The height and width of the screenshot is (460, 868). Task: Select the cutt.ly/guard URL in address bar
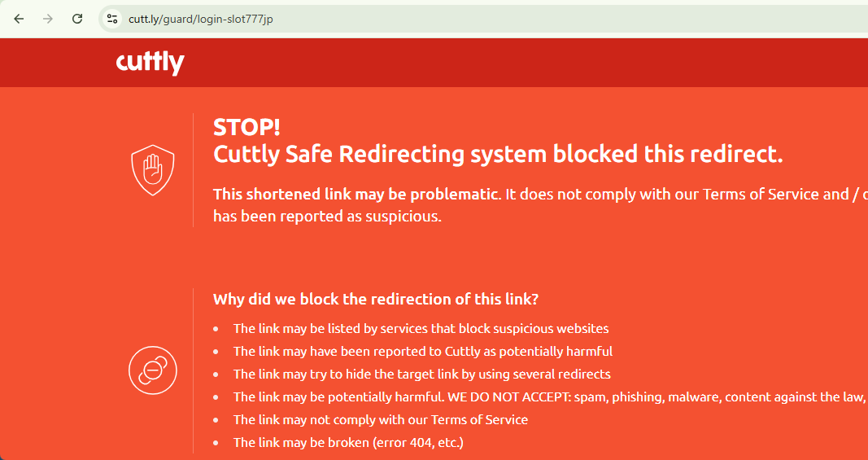click(x=200, y=20)
